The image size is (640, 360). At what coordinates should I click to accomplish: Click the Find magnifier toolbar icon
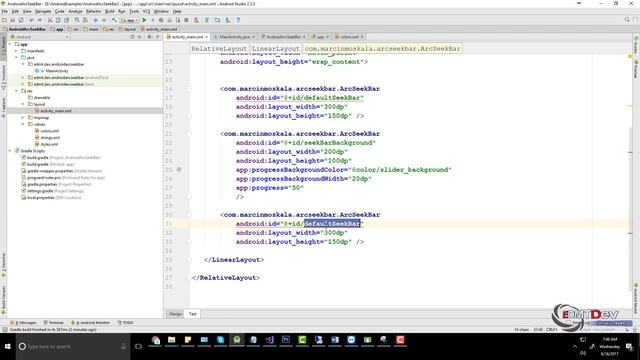click(x=76, y=20)
